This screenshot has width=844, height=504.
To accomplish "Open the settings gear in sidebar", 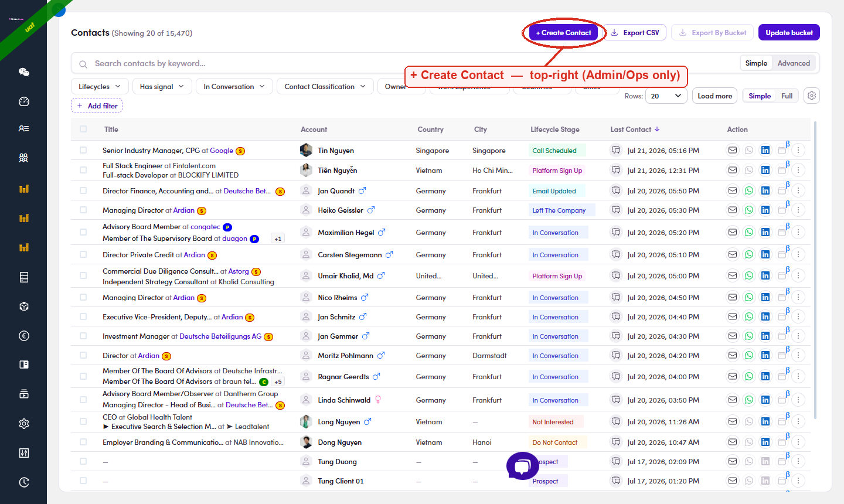I will click(x=23, y=424).
